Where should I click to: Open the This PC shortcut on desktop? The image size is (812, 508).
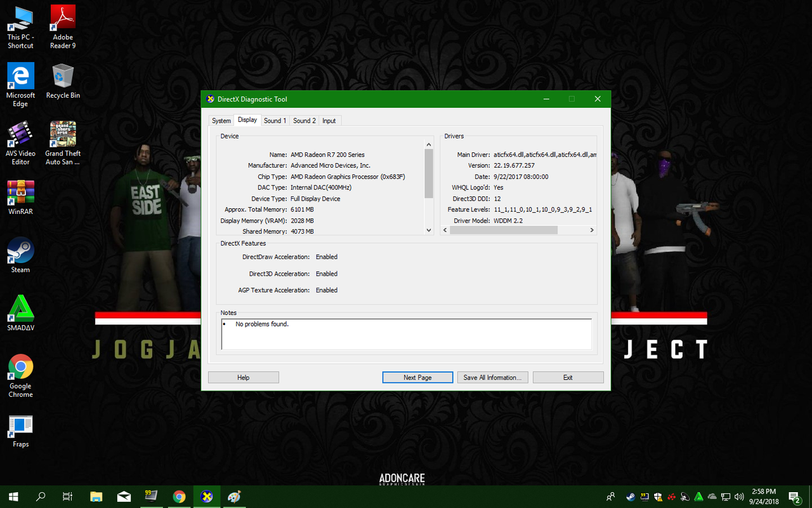tap(20, 27)
